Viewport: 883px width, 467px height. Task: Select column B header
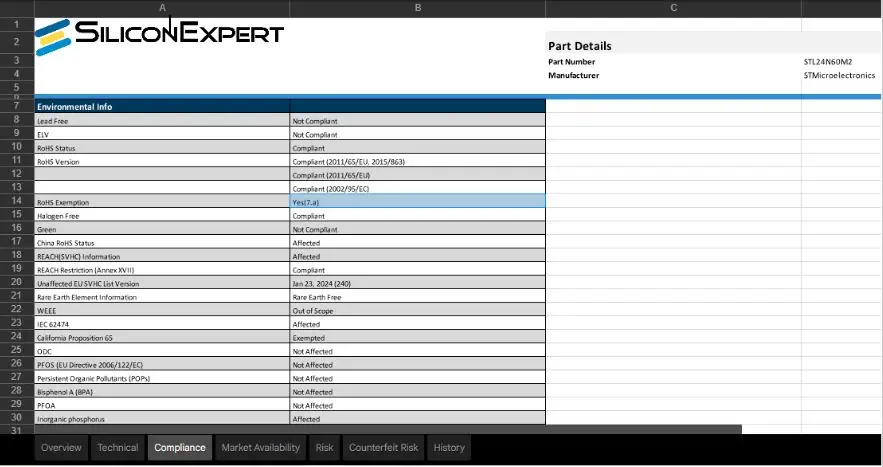pos(417,8)
